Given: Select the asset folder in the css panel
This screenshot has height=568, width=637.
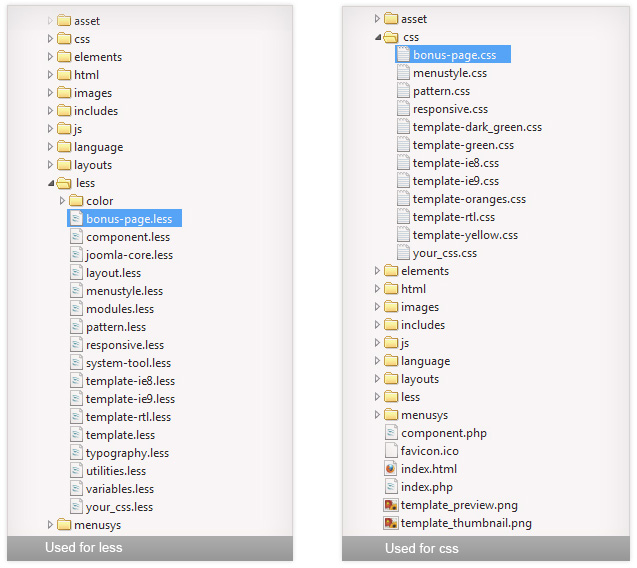Looking at the screenshot, I should [405, 19].
